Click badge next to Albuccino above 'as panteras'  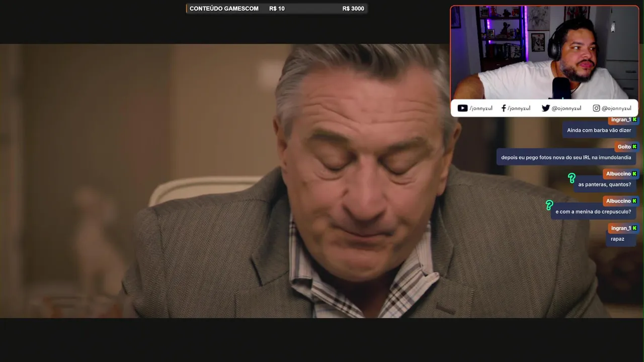click(x=634, y=174)
